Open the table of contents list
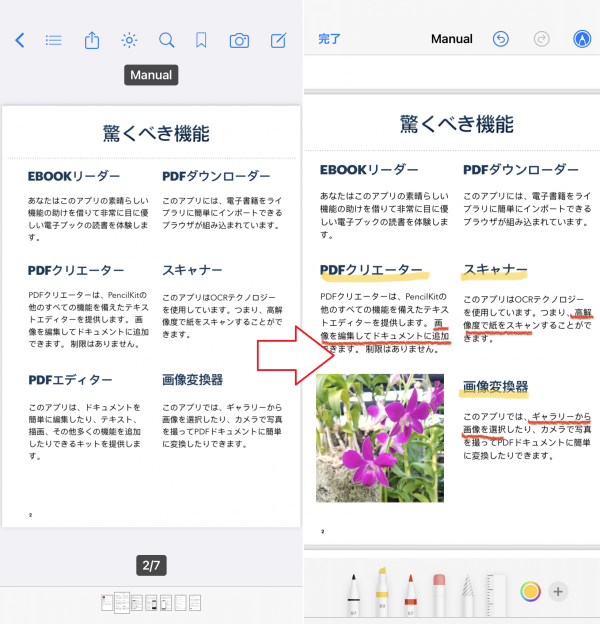The width and height of the screenshot is (600, 624). [54, 40]
